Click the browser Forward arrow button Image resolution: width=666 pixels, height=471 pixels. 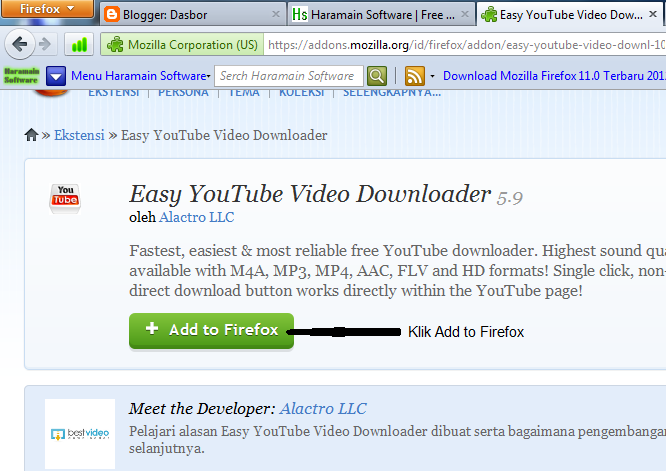(x=45, y=44)
